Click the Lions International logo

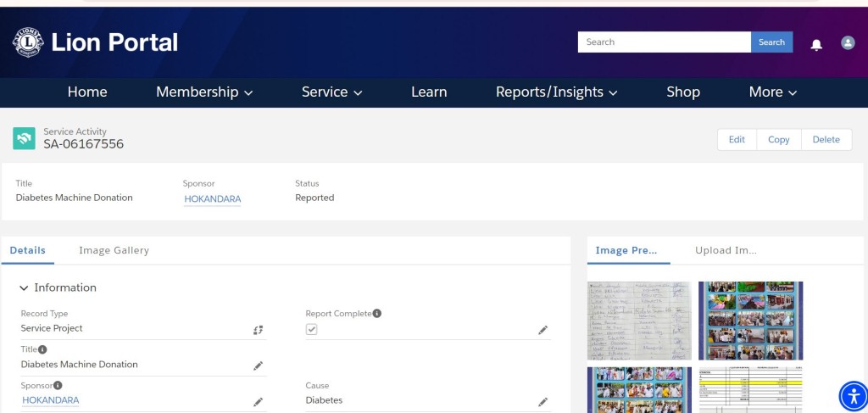pos(28,42)
